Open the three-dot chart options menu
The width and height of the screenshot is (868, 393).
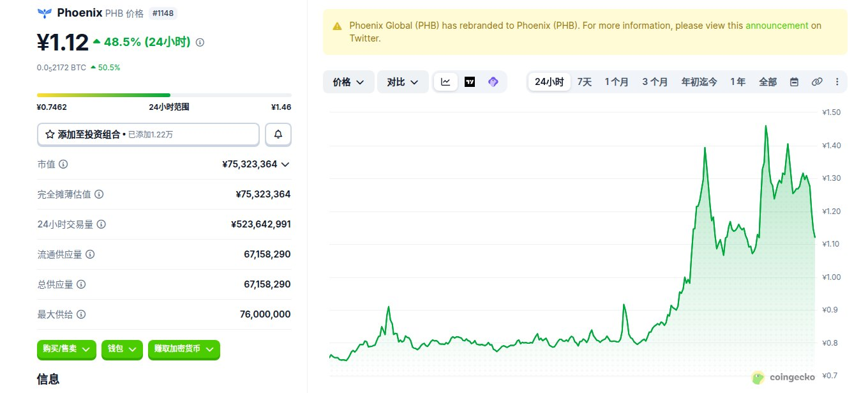pos(837,82)
